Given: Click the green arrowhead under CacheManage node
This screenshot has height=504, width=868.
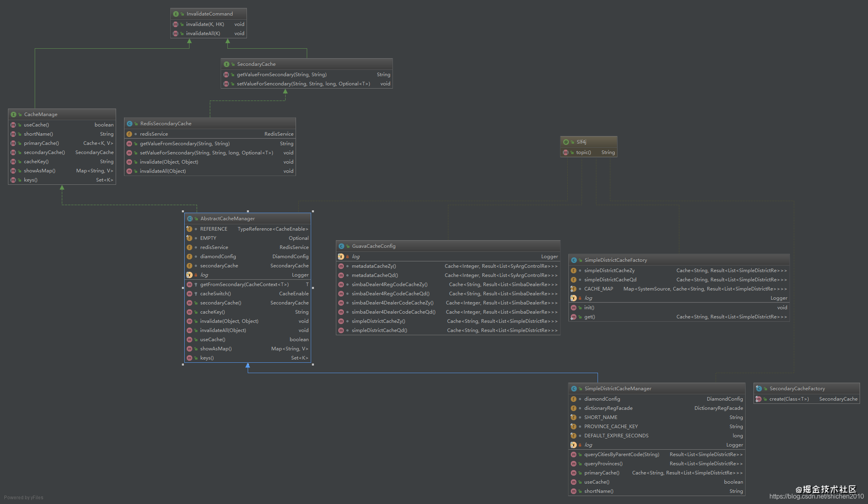Looking at the screenshot, I should [x=62, y=187].
